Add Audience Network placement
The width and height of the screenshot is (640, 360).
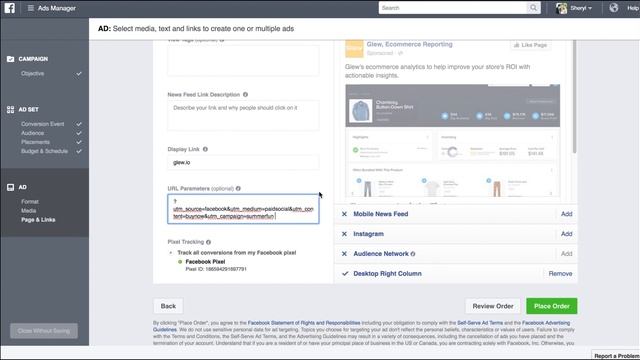(x=567, y=254)
